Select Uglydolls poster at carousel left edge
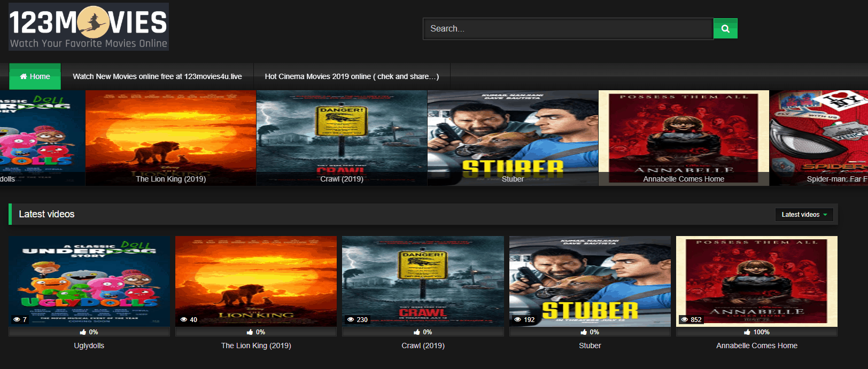The width and height of the screenshot is (868, 369). click(x=42, y=138)
